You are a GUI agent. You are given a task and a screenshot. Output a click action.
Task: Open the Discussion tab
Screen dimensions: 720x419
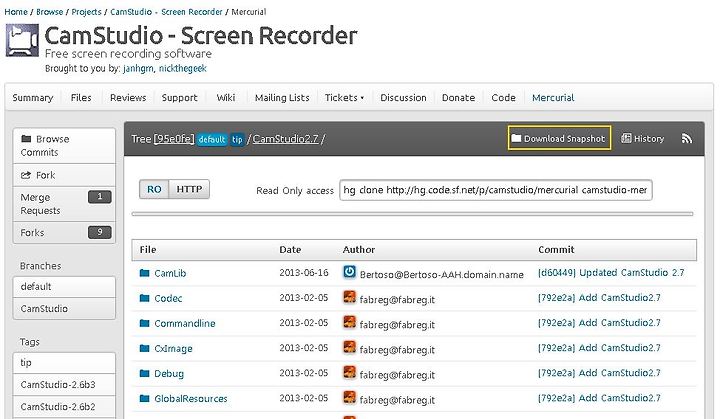tap(403, 97)
